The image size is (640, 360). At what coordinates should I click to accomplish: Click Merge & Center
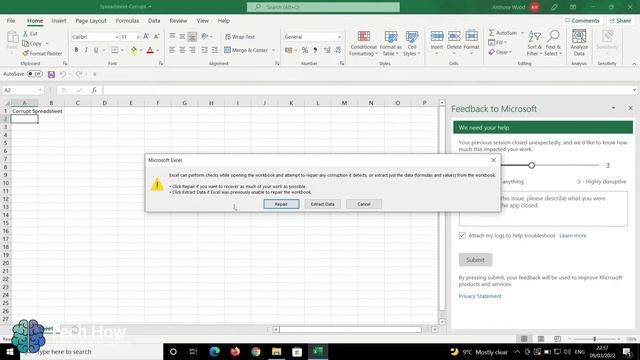point(247,50)
